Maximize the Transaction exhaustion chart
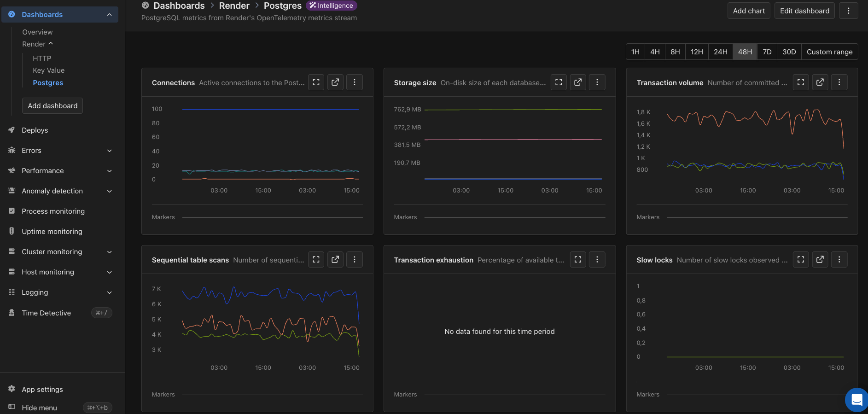Image resolution: width=868 pixels, height=414 pixels. point(578,259)
